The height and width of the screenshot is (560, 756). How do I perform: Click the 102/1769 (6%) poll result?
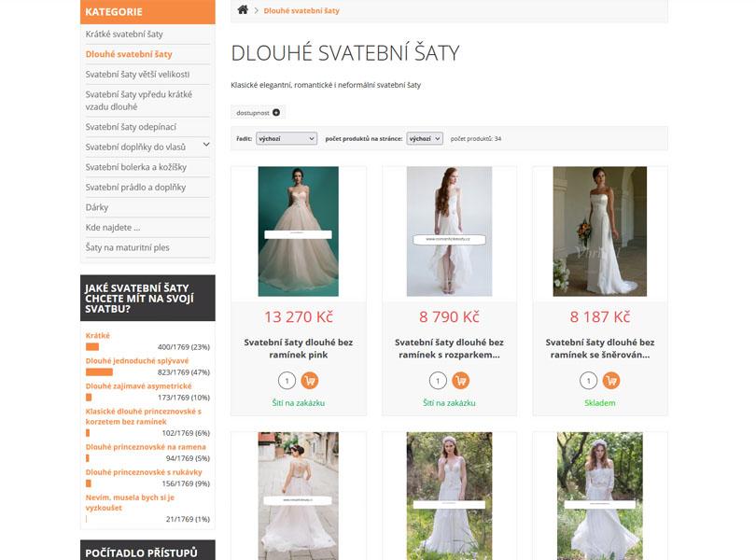pyautogui.click(x=186, y=433)
